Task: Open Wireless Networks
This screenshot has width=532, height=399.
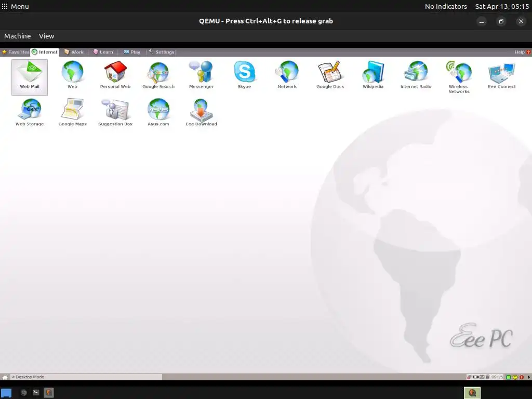Action: 459,77
